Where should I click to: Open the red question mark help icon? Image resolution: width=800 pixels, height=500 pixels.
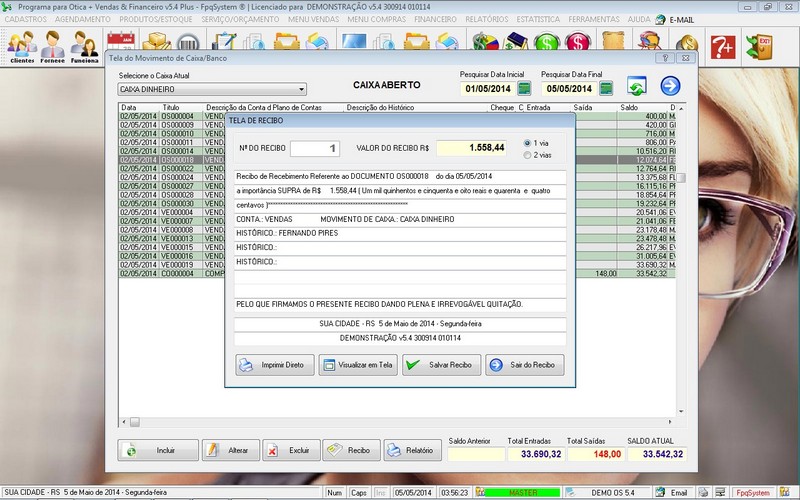click(722, 47)
